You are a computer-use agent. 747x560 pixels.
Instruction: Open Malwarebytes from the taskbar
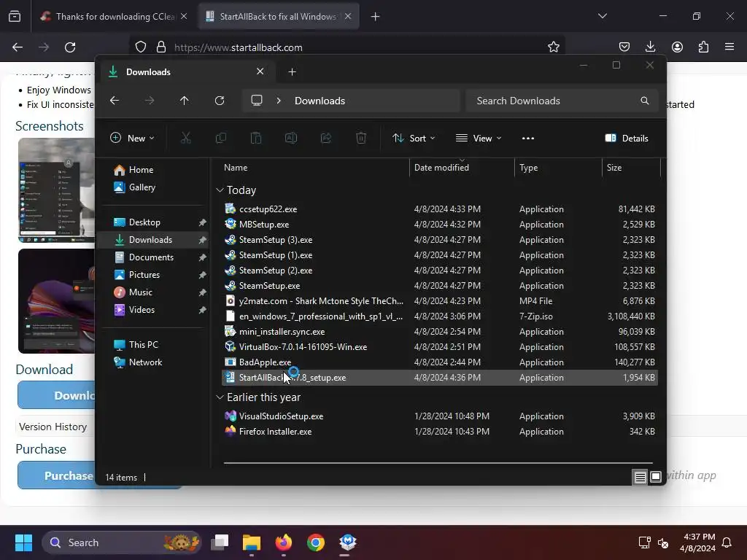348,542
